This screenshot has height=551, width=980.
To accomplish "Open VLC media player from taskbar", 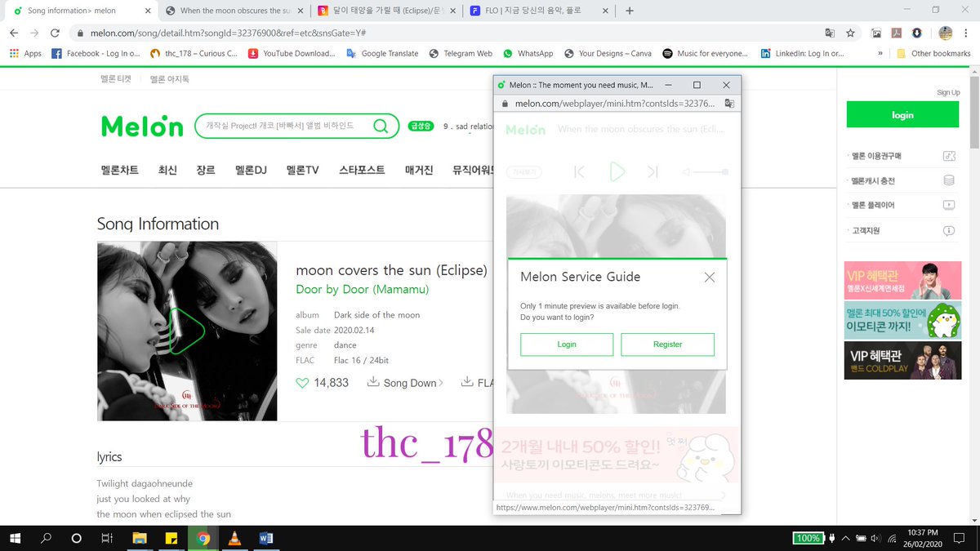I will click(234, 538).
